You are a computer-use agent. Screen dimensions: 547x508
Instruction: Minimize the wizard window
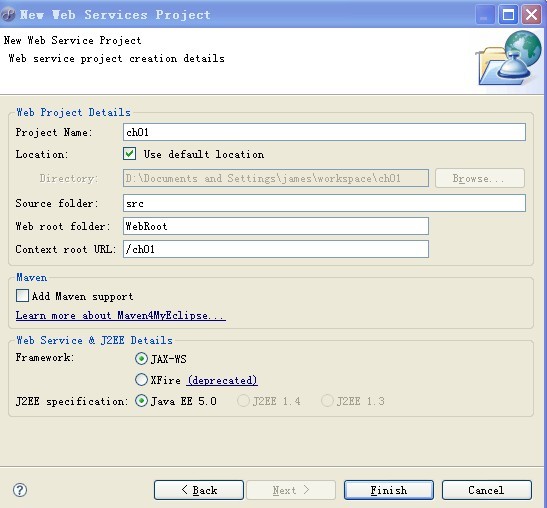(x=485, y=15)
